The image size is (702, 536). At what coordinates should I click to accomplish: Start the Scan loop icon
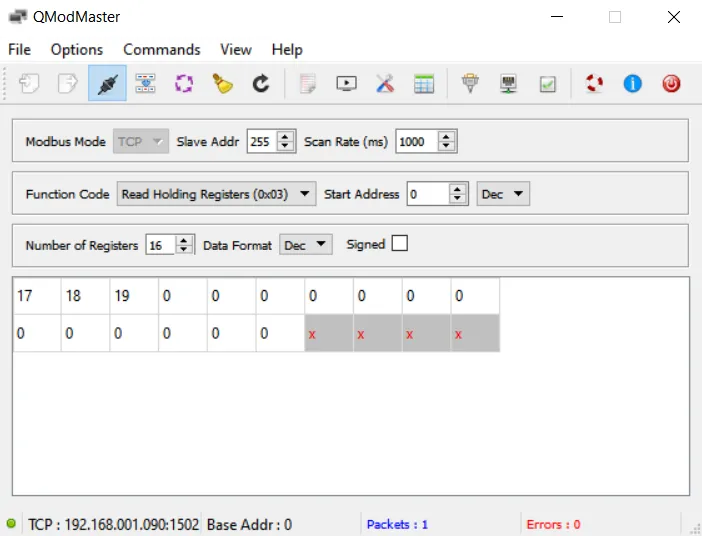coord(183,84)
